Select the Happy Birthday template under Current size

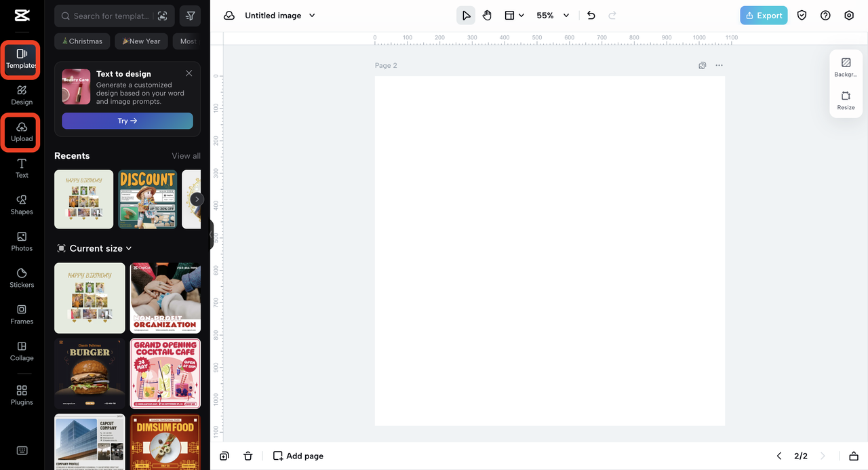click(90, 298)
